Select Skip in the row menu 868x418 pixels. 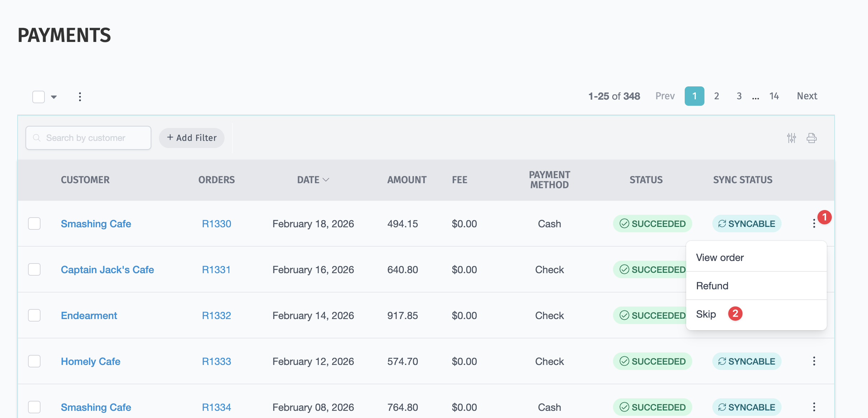[x=706, y=314]
